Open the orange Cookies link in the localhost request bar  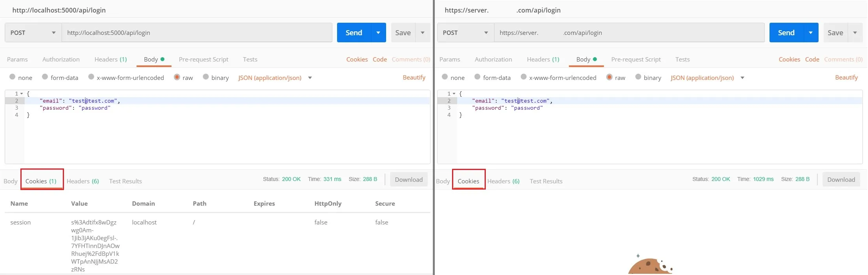(357, 59)
